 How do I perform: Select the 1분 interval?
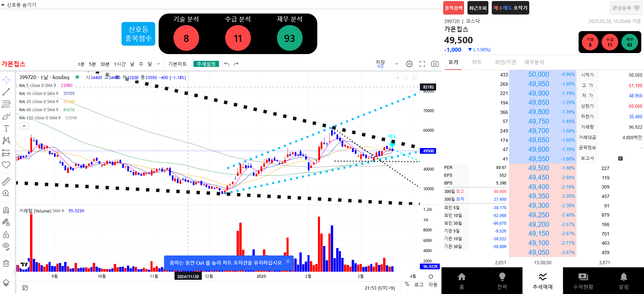click(81, 64)
